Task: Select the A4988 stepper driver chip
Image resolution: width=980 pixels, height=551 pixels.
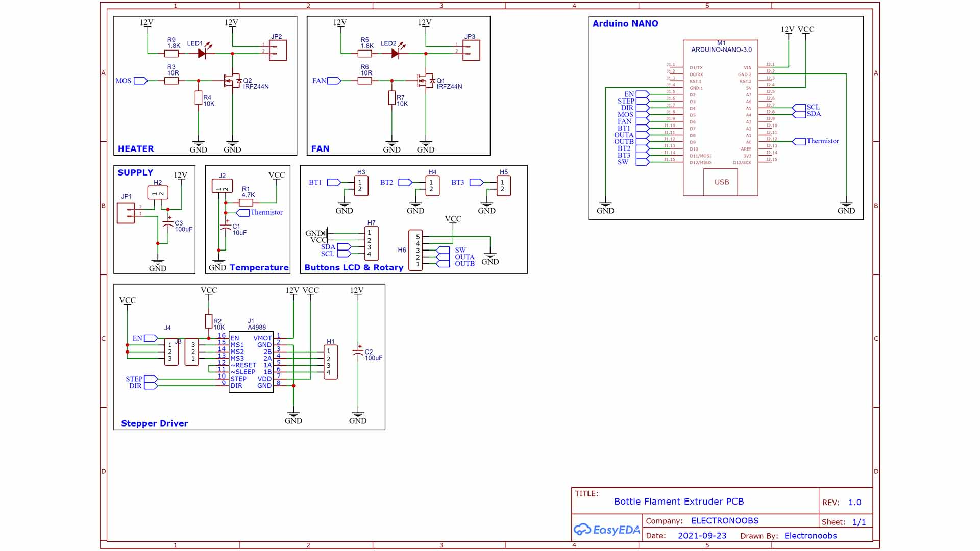Action: [x=251, y=362]
